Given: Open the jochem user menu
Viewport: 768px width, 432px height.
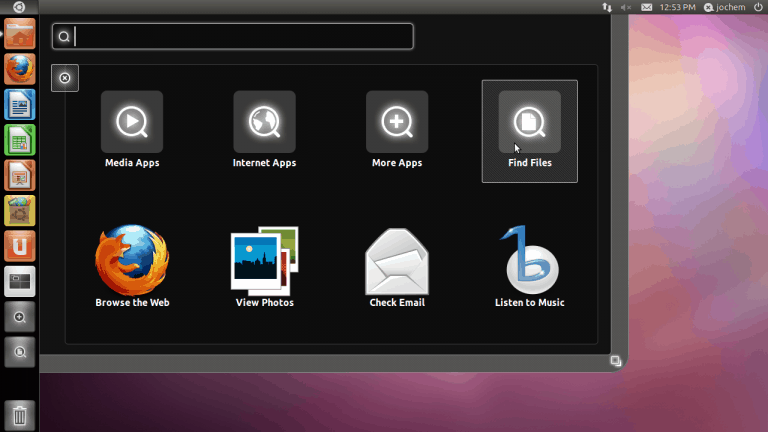Looking at the screenshot, I should point(724,7).
